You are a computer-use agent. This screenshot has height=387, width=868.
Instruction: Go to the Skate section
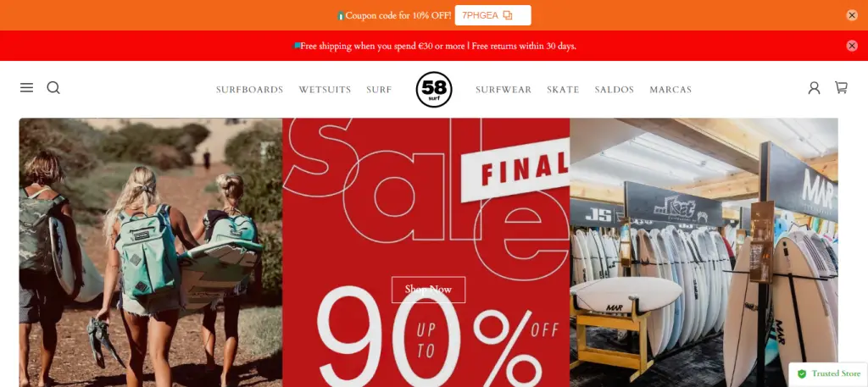pyautogui.click(x=563, y=90)
